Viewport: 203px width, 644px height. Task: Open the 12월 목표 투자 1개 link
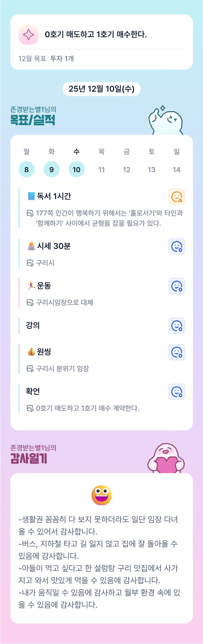(x=46, y=59)
